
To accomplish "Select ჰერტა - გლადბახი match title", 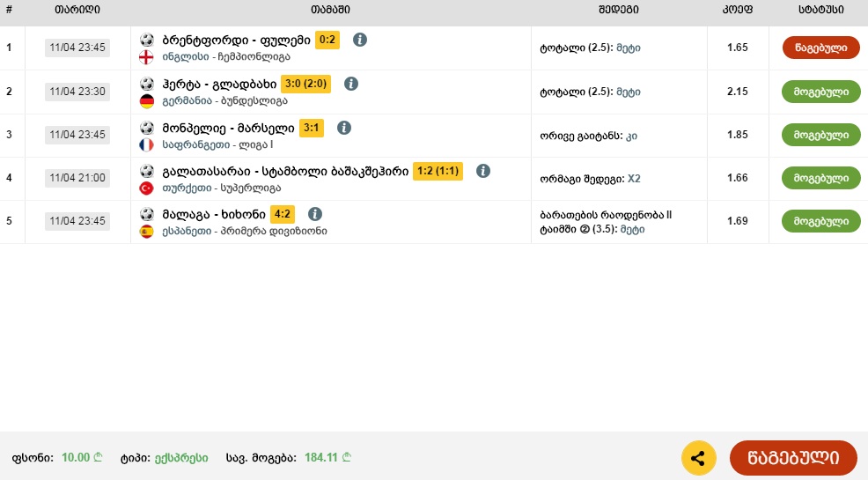I will point(219,85).
